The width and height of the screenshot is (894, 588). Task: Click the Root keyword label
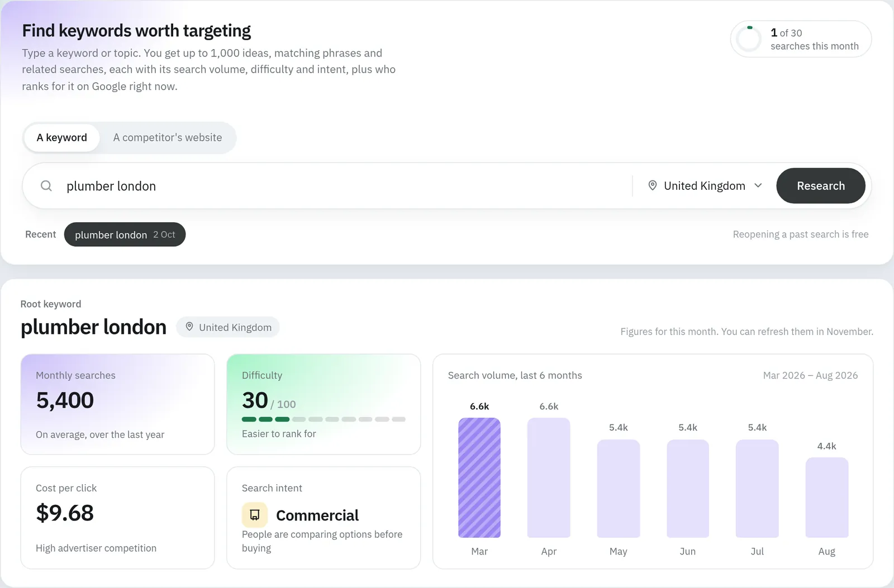point(51,304)
